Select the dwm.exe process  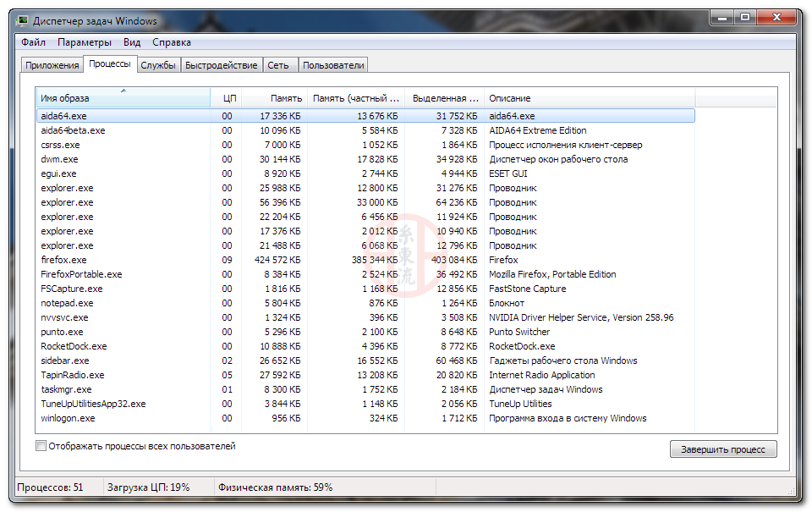(x=365, y=159)
